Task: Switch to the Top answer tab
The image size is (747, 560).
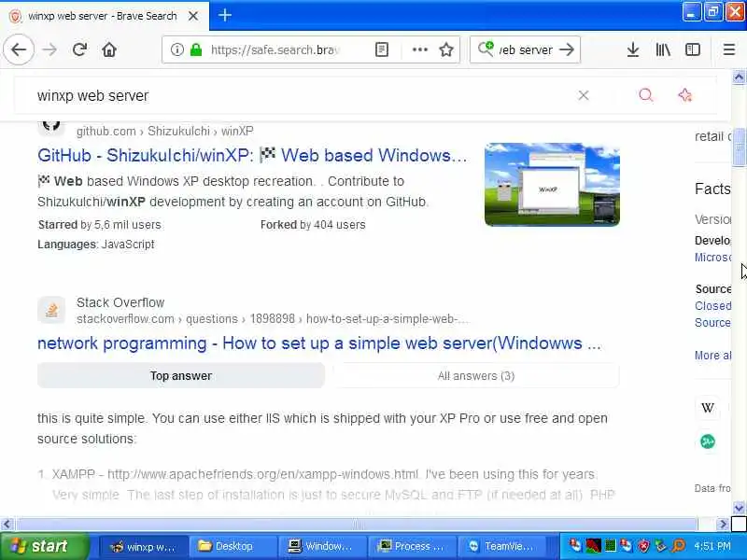Action: 181,376
